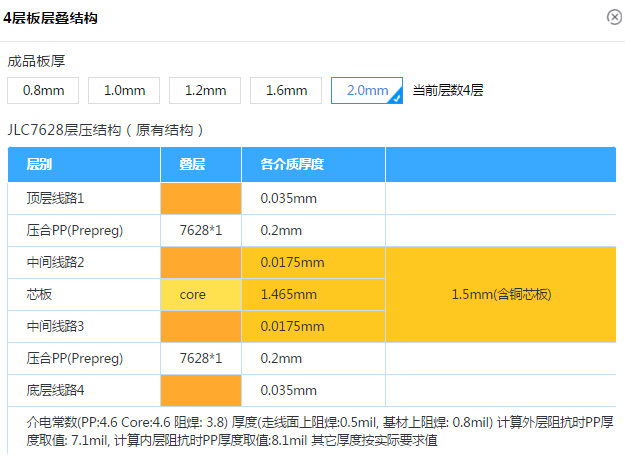This screenshot has width=625, height=467.
Task: Click the 1.465mm core thickness value
Action: [x=289, y=295]
